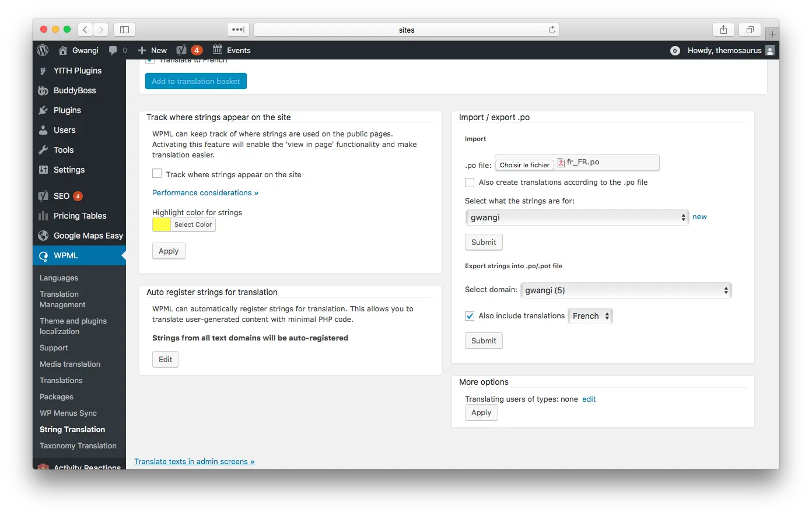The height and width of the screenshot is (516, 812).
Task: Open Plugins plug icon in sidebar
Action: point(43,110)
